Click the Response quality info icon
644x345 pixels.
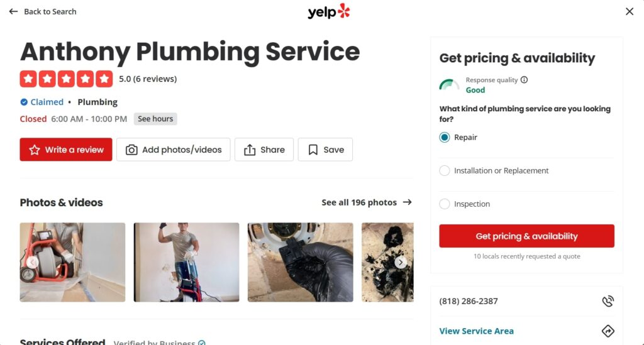[525, 80]
